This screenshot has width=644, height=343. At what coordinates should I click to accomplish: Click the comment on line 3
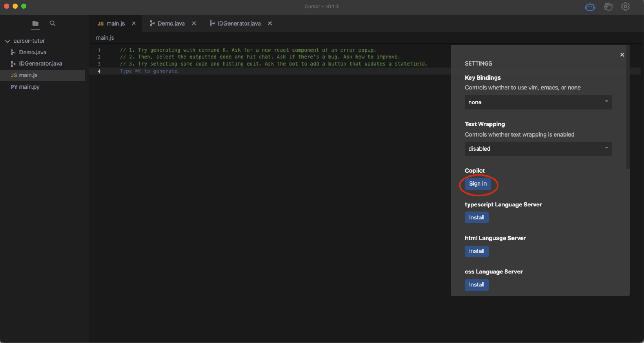(x=273, y=64)
